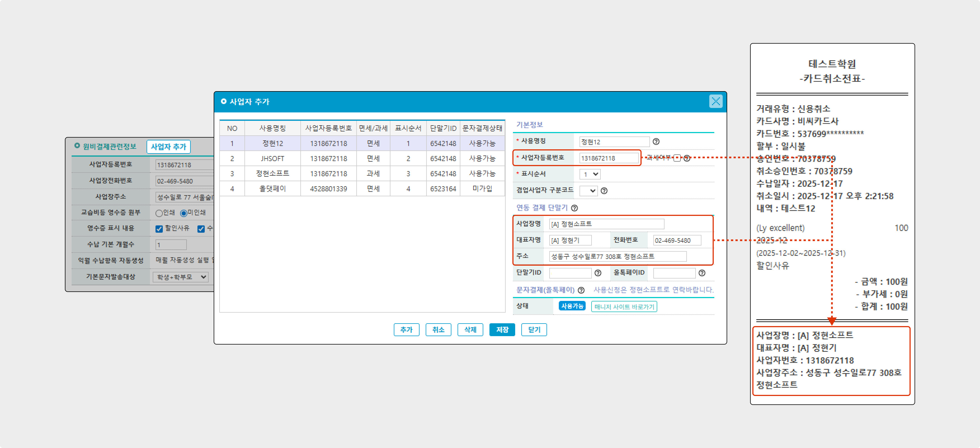Open 매니저 사이트 바로가기 link

pos(624,306)
